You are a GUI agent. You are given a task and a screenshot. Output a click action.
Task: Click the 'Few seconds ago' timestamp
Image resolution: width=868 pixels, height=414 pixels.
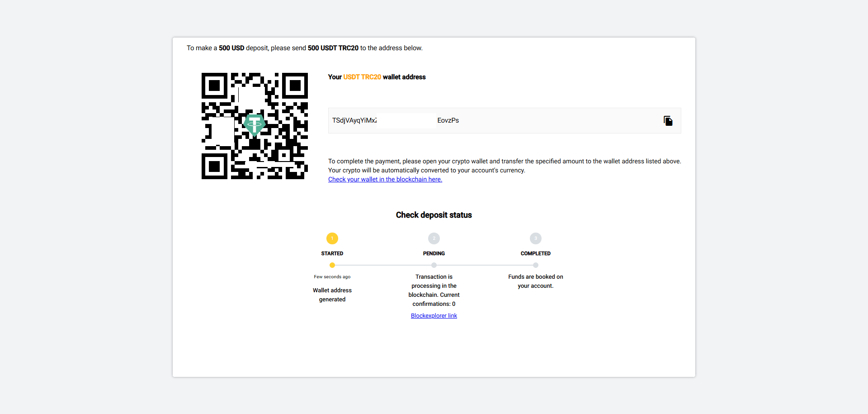[332, 277]
